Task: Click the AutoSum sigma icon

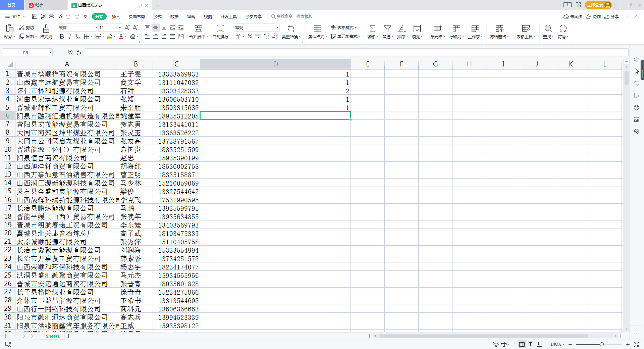Action: click(372, 29)
